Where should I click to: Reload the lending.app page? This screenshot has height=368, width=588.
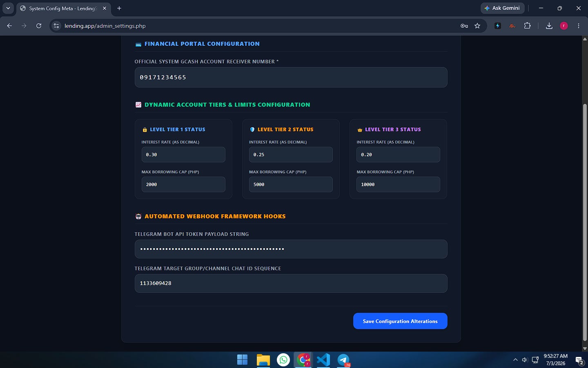point(39,26)
